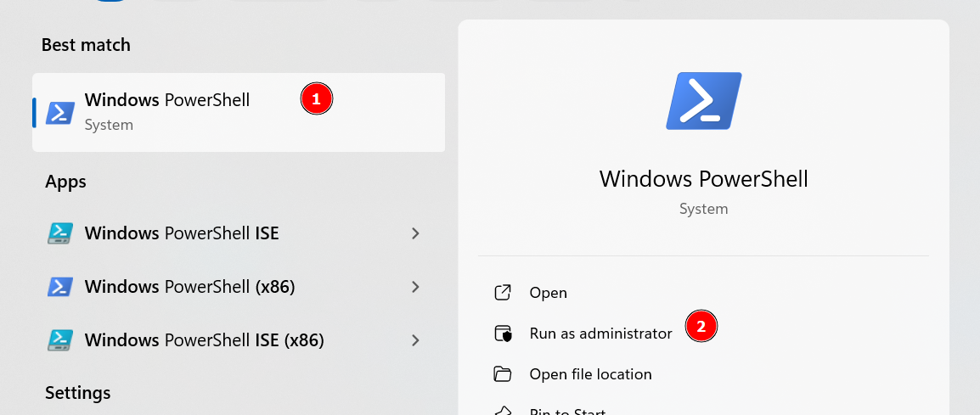The width and height of the screenshot is (980, 415).
Task: Click the Run as administrator shield icon
Action: pyautogui.click(x=503, y=334)
